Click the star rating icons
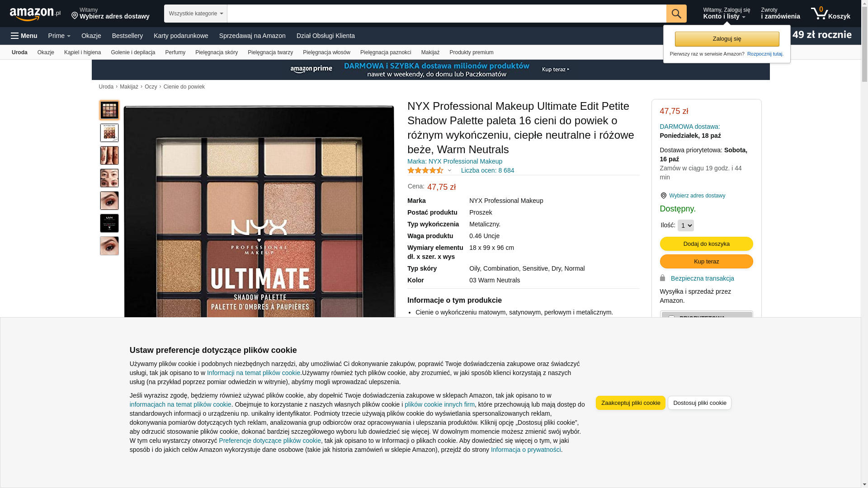Viewport: 868px width, 488px height. pos(425,170)
